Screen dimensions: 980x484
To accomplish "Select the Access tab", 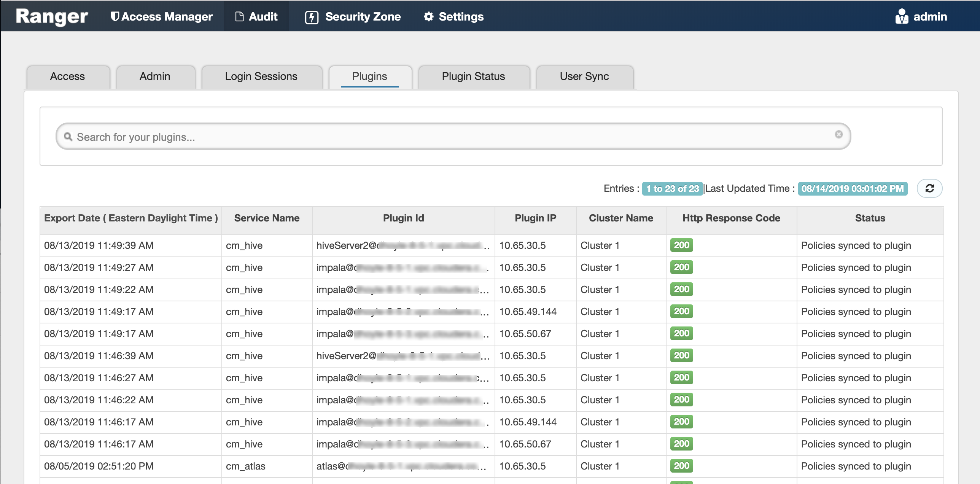I will pyautogui.click(x=67, y=76).
